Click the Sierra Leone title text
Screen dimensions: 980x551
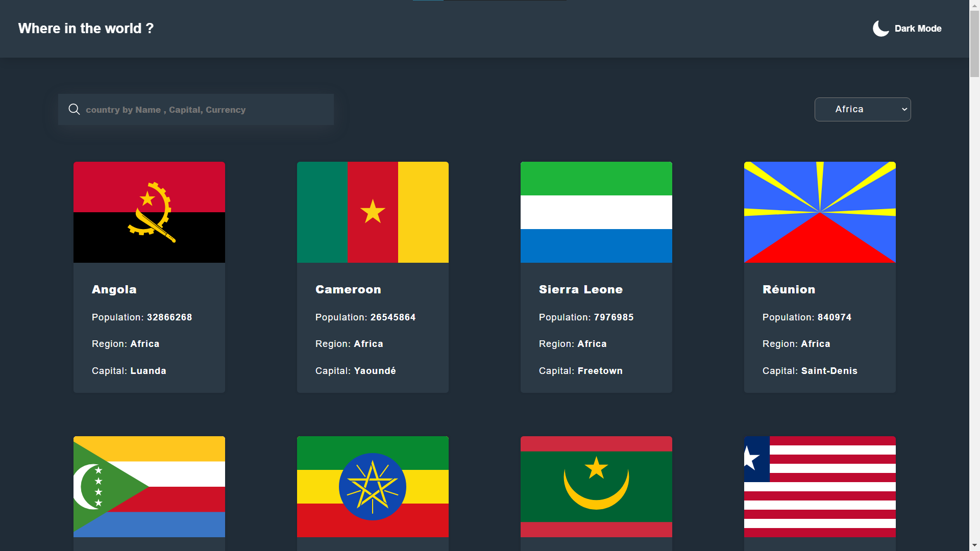coord(581,289)
